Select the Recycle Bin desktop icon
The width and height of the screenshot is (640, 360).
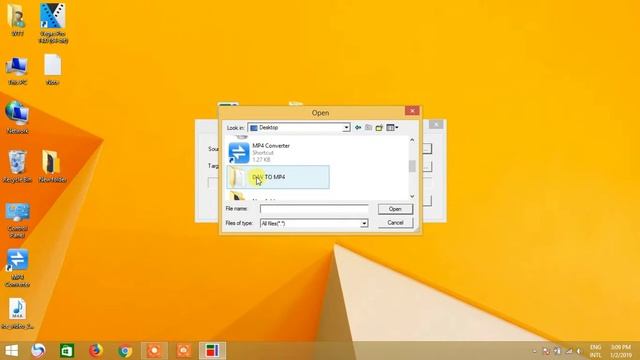pyautogui.click(x=17, y=166)
